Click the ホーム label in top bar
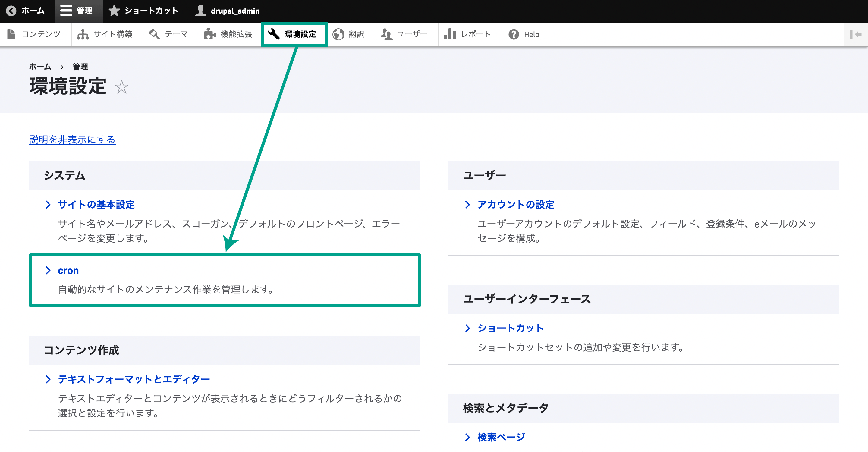868x452 pixels. tap(33, 11)
